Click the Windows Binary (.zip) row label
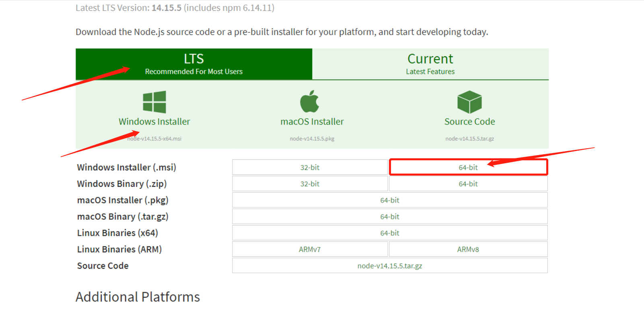 pos(122,184)
